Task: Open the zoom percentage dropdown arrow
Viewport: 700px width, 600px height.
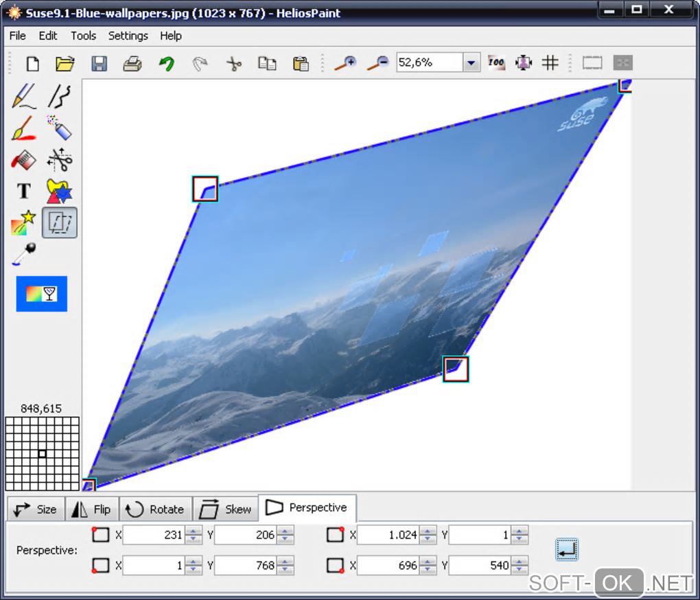Action: click(471, 62)
